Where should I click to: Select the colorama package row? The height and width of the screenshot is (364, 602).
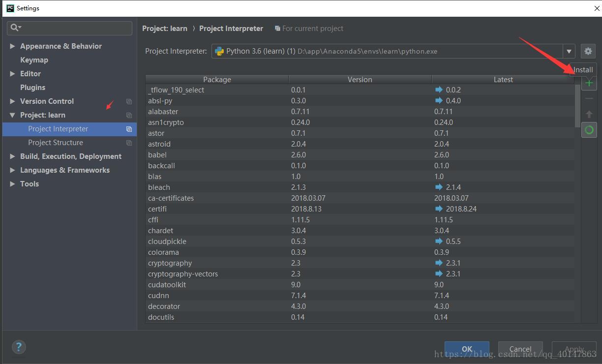360,252
